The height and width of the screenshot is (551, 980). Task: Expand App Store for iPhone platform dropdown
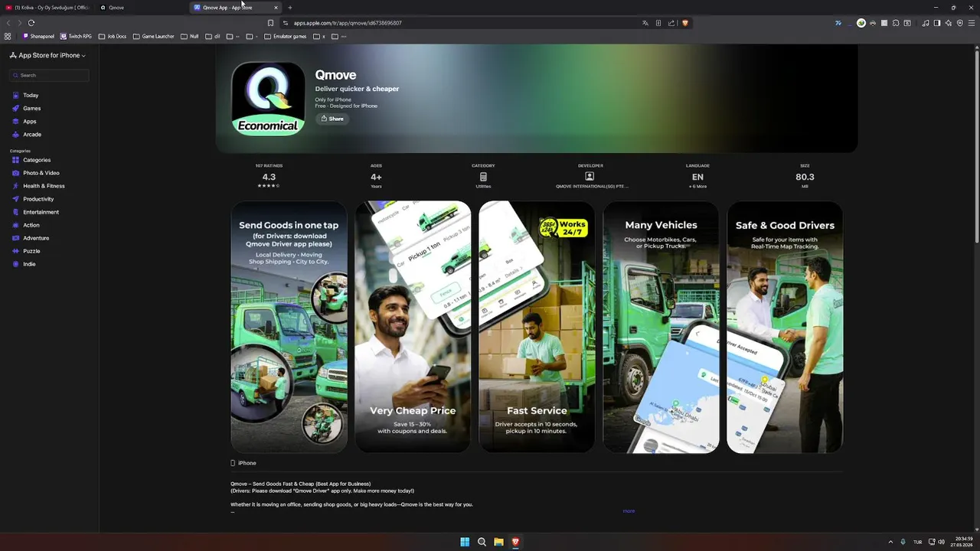[47, 55]
